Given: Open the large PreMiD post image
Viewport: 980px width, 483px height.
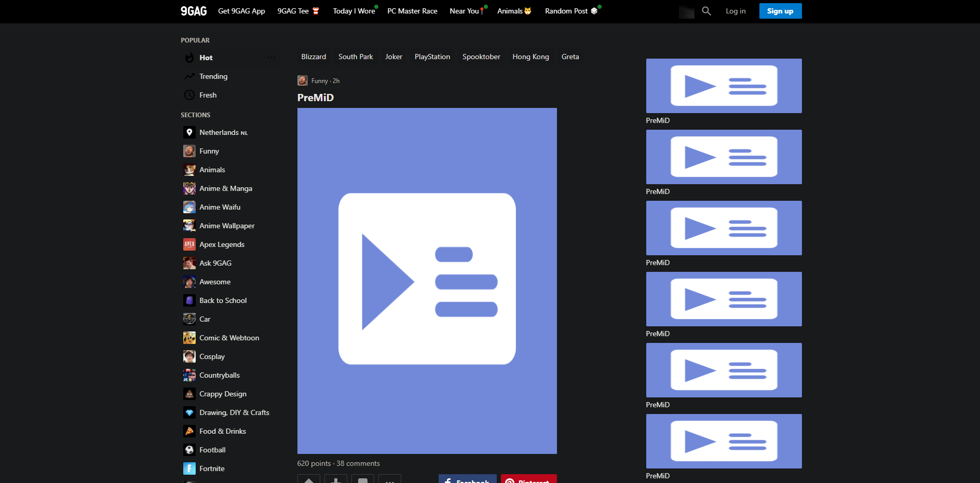Looking at the screenshot, I should 427,281.
